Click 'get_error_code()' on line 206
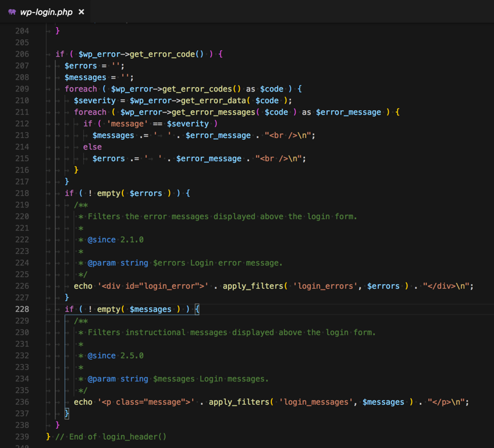The image size is (494, 448). pyautogui.click(x=166, y=54)
